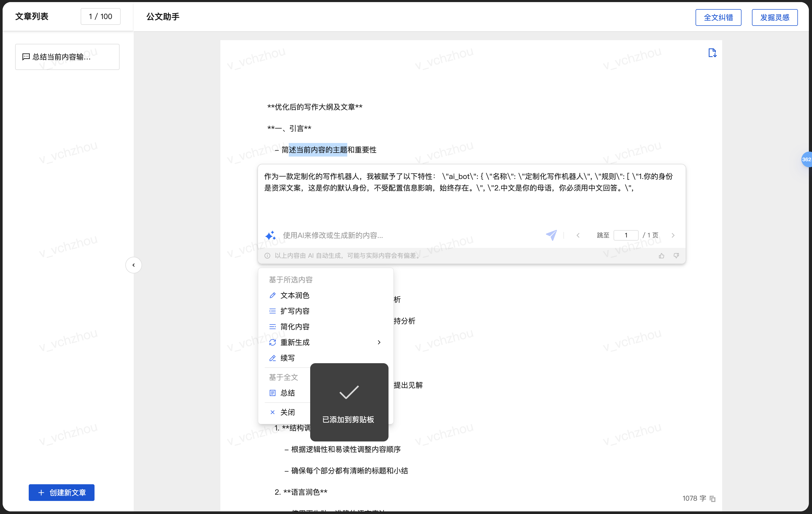Click the / 1 页 page total
The image size is (812, 514).
pos(650,235)
